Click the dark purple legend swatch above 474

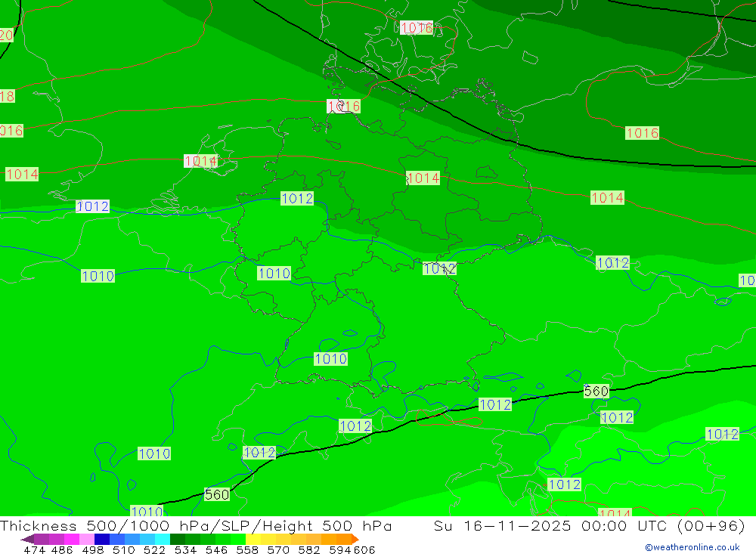tap(42, 539)
